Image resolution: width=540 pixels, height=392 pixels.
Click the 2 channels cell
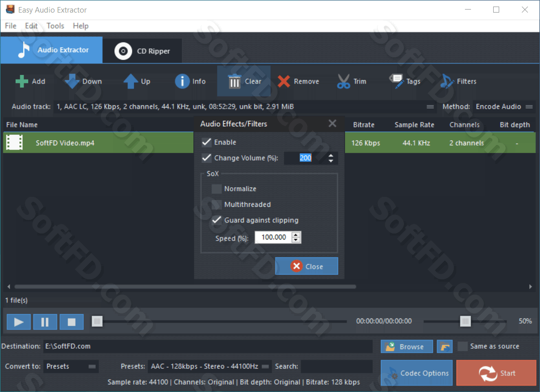point(466,143)
